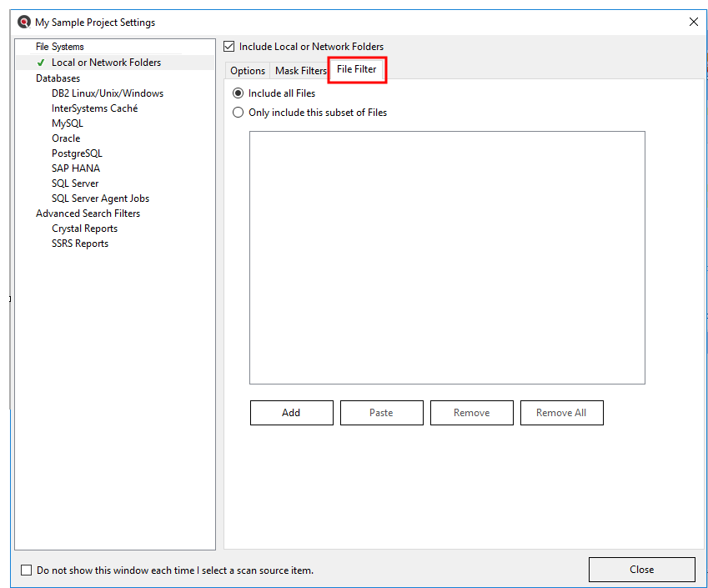
Task: Click the Close button at bottom right
Action: [641, 570]
